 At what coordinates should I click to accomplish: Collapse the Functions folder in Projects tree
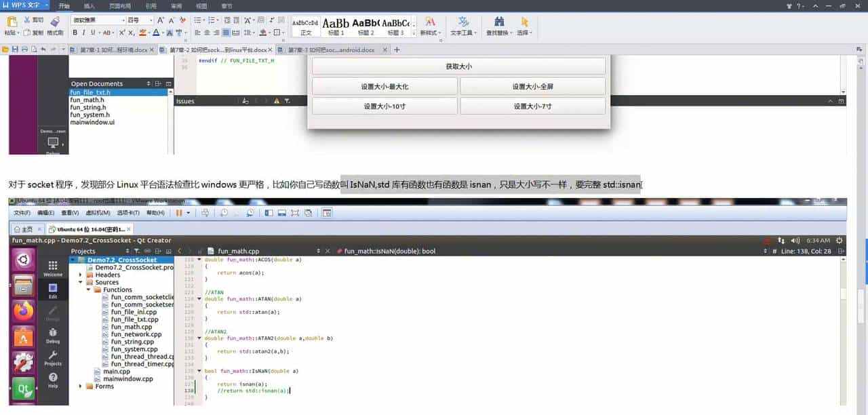[x=87, y=289]
